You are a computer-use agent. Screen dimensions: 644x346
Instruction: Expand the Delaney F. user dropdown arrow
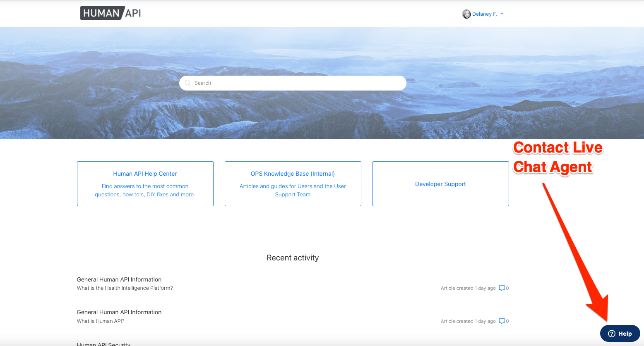pyautogui.click(x=502, y=14)
